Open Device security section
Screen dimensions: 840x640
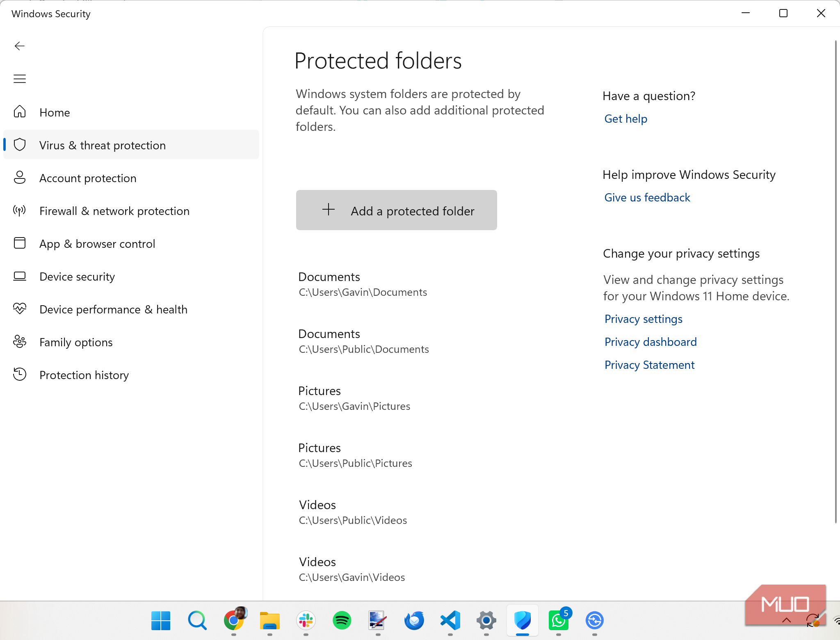click(131, 276)
